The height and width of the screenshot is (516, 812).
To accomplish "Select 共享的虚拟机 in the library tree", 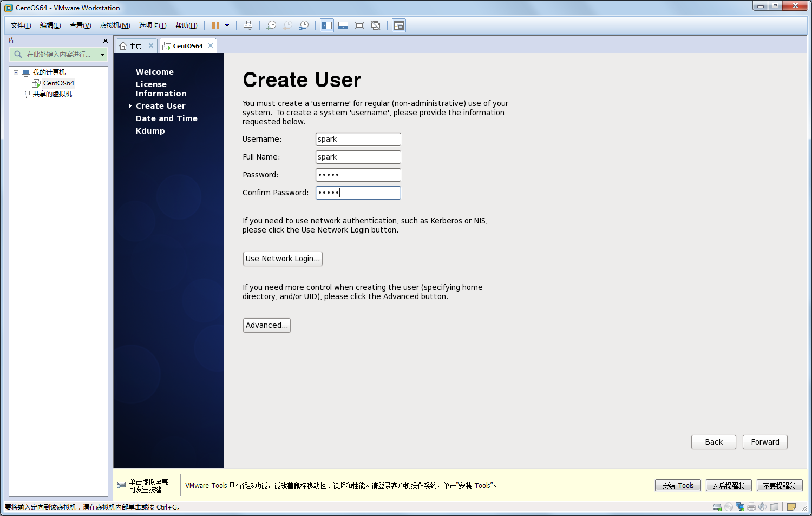I will coord(52,94).
